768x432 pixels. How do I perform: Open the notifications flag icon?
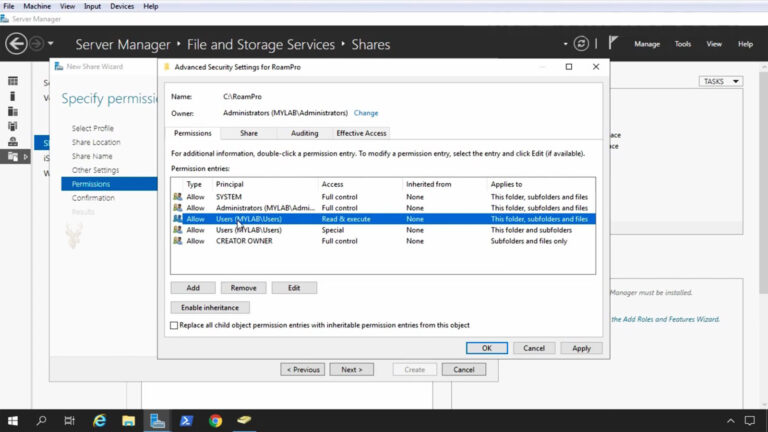(613, 43)
